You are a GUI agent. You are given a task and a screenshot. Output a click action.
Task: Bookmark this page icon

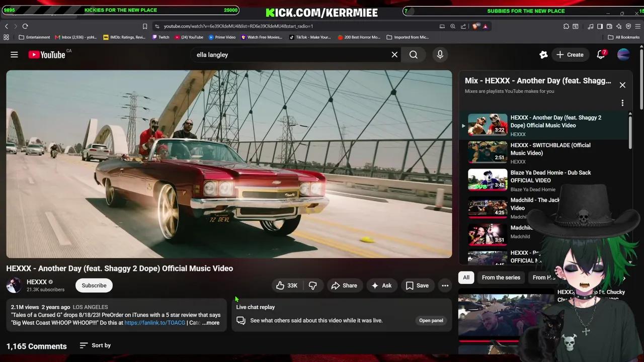click(145, 26)
